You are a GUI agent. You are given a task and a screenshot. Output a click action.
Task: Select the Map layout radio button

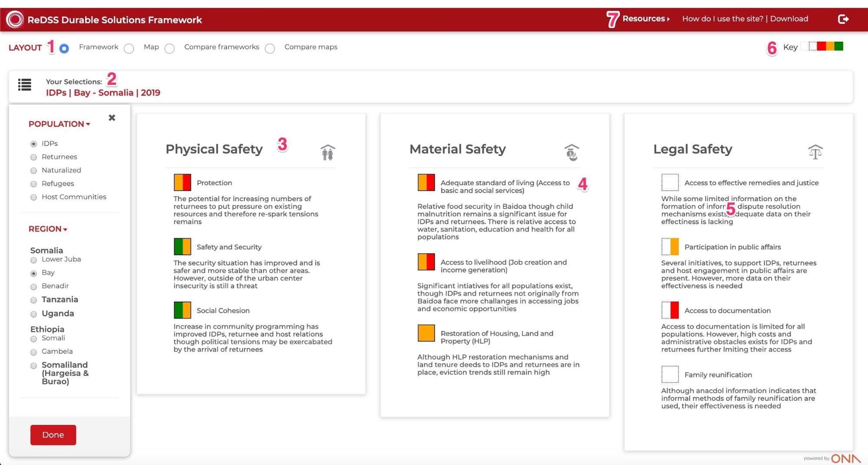129,48
